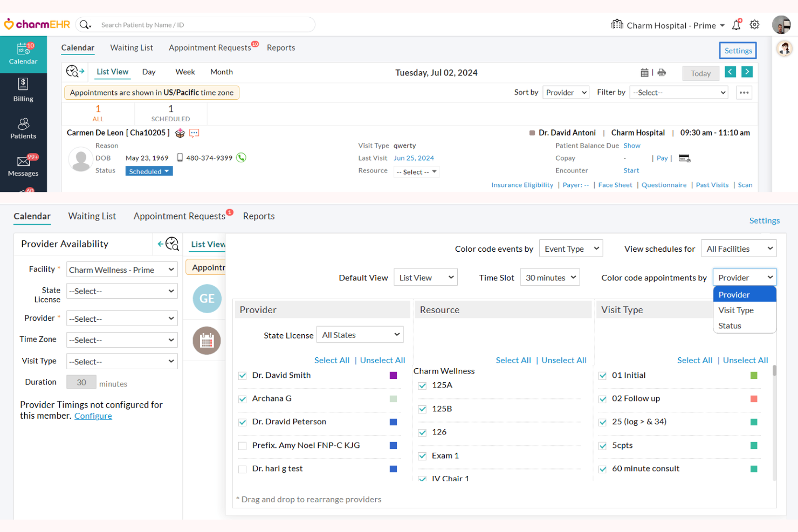Select the Billing icon in the sidebar
The width and height of the screenshot is (798, 532).
pyautogui.click(x=23, y=91)
